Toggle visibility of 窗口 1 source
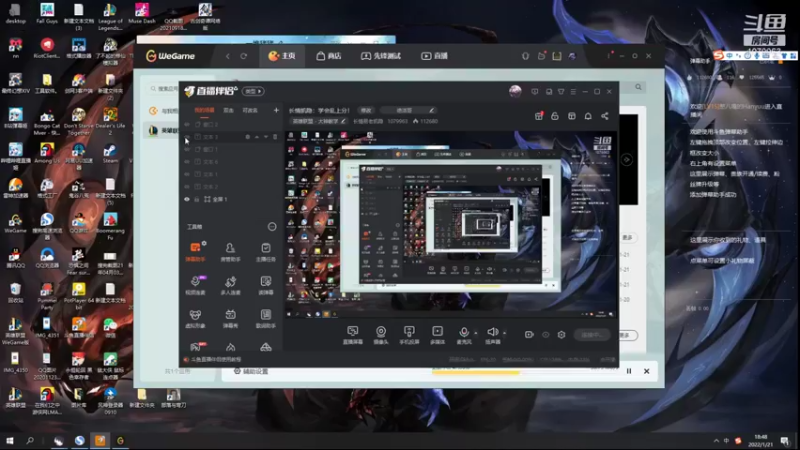The width and height of the screenshot is (800, 450). point(187,149)
